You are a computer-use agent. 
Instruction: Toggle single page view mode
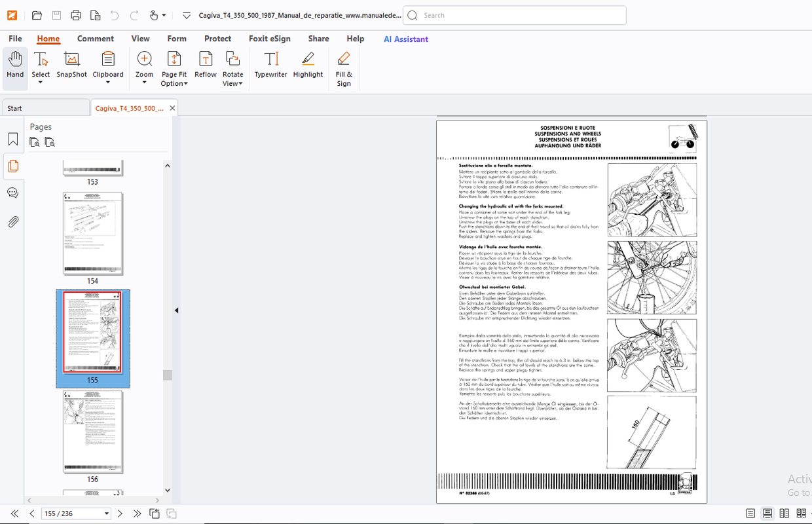coord(750,513)
